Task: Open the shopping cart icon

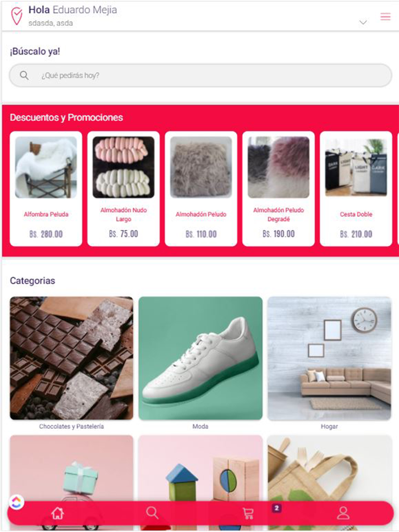Action: (x=248, y=513)
